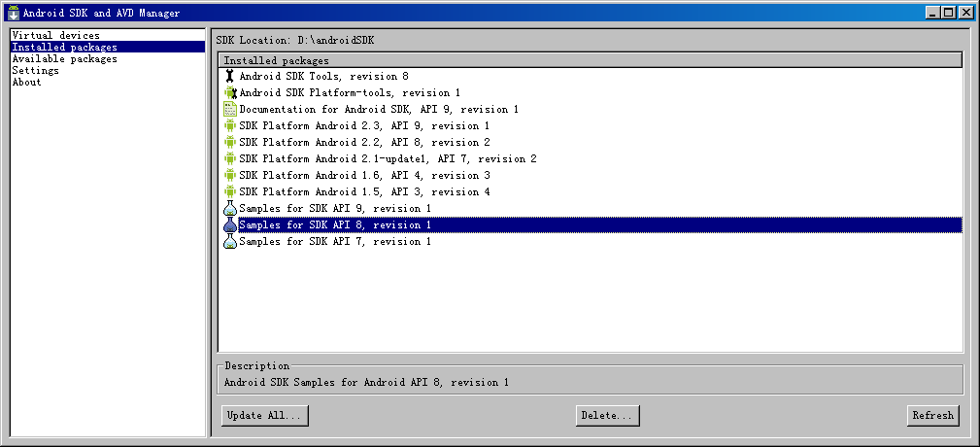Click the Installed packages column header

pos(591,60)
